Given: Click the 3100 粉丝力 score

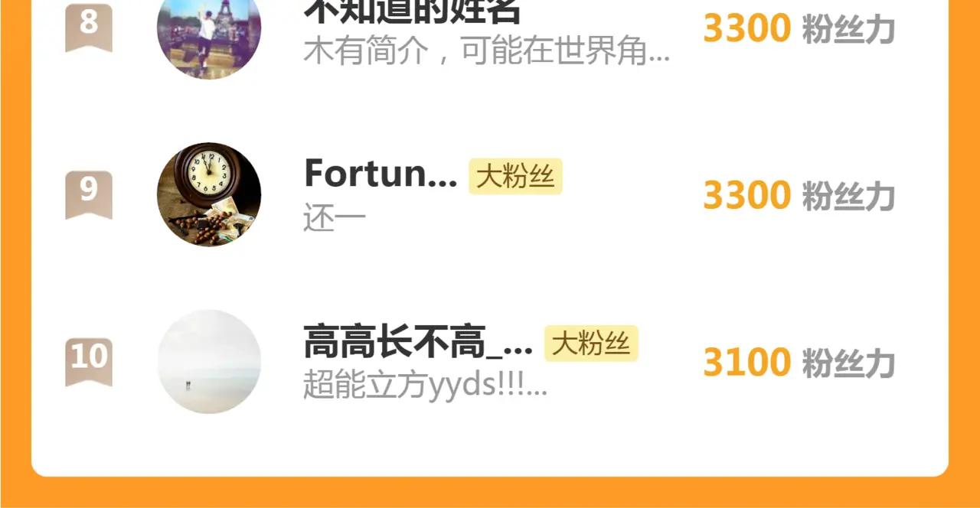Looking at the screenshot, I should (799, 363).
